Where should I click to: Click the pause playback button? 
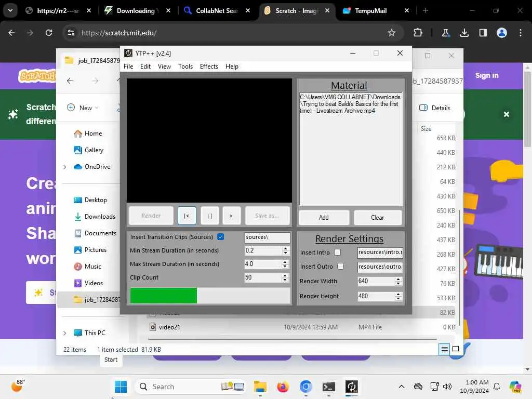[209, 216]
